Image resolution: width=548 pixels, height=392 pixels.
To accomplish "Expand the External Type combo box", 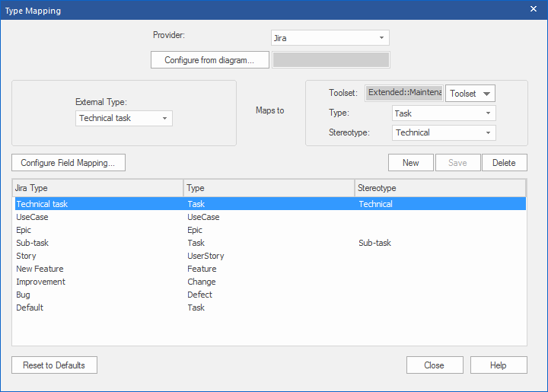I will (x=124, y=118).
